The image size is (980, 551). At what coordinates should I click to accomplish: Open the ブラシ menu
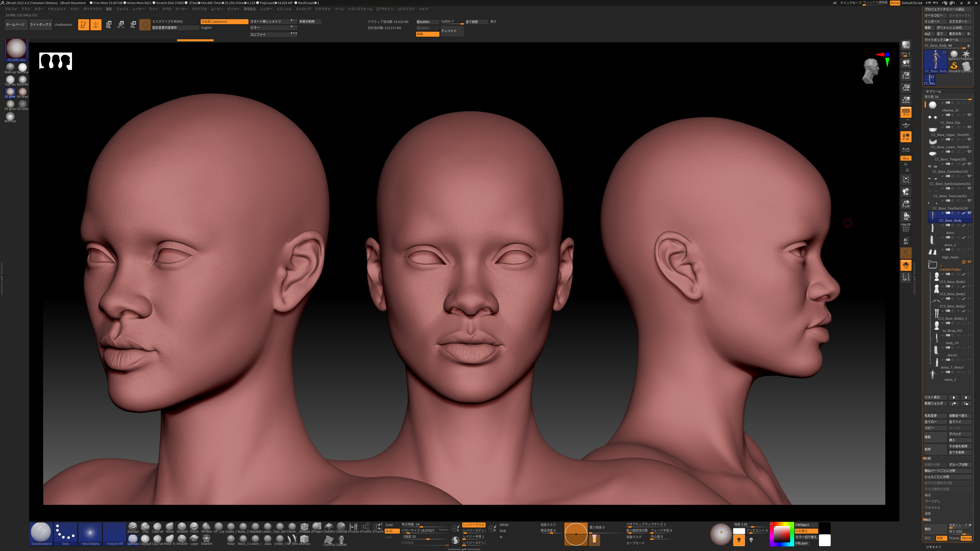click(26, 9)
